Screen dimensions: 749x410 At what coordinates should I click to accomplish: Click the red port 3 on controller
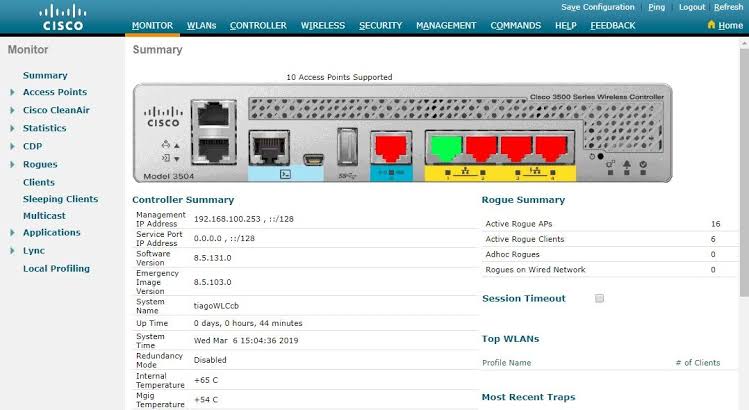point(516,148)
